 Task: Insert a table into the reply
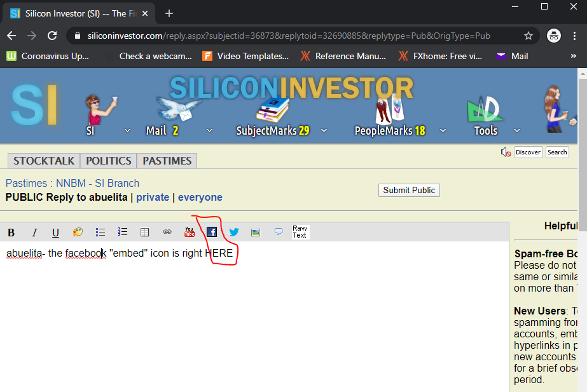click(x=144, y=233)
